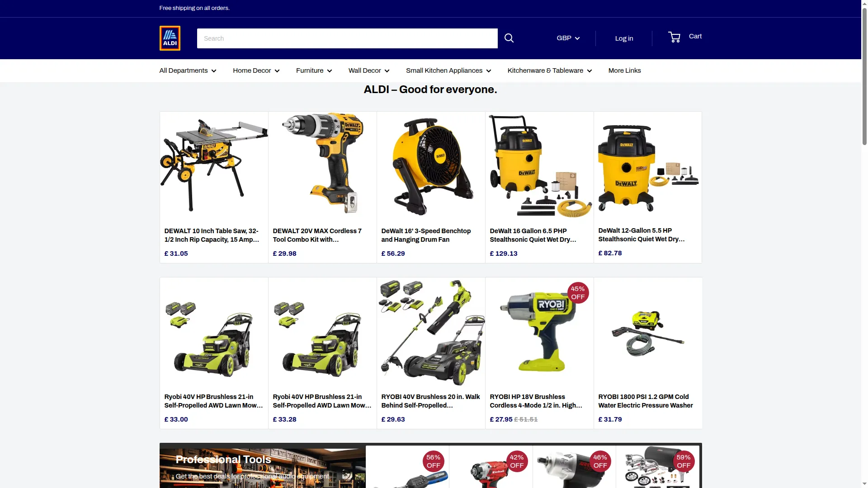Screen dimensions: 868x488
Task: Click the DeWalt 12-Gallon vacuum image
Action: point(648,166)
